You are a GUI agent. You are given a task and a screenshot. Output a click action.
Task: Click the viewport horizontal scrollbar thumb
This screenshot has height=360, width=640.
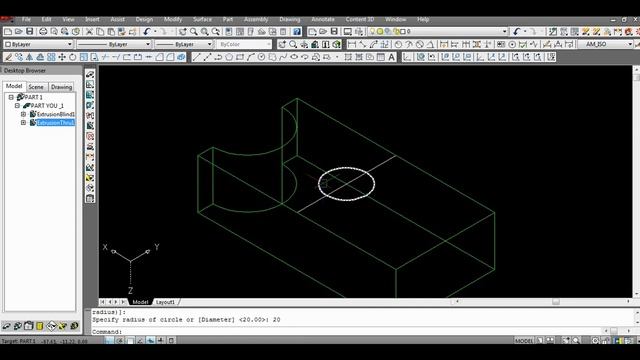coord(556,302)
